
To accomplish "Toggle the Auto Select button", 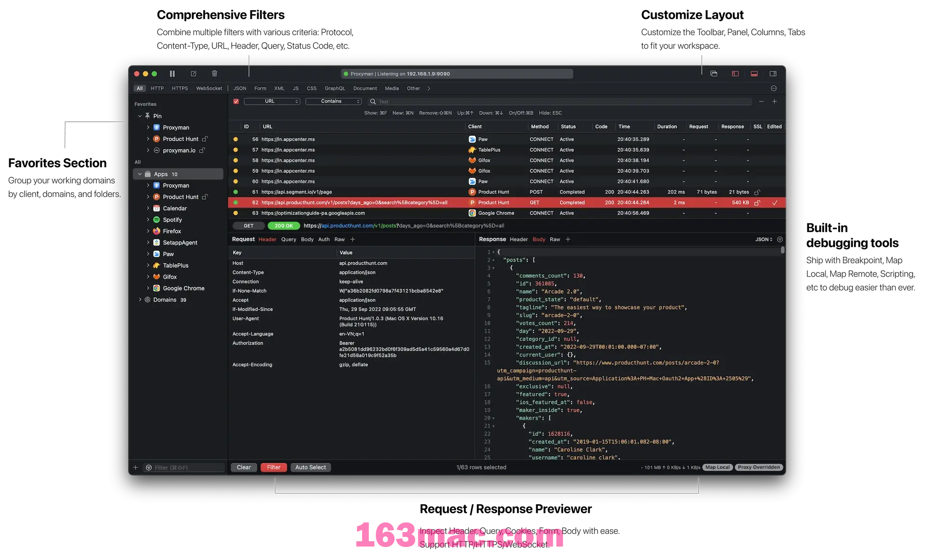I will [311, 468].
